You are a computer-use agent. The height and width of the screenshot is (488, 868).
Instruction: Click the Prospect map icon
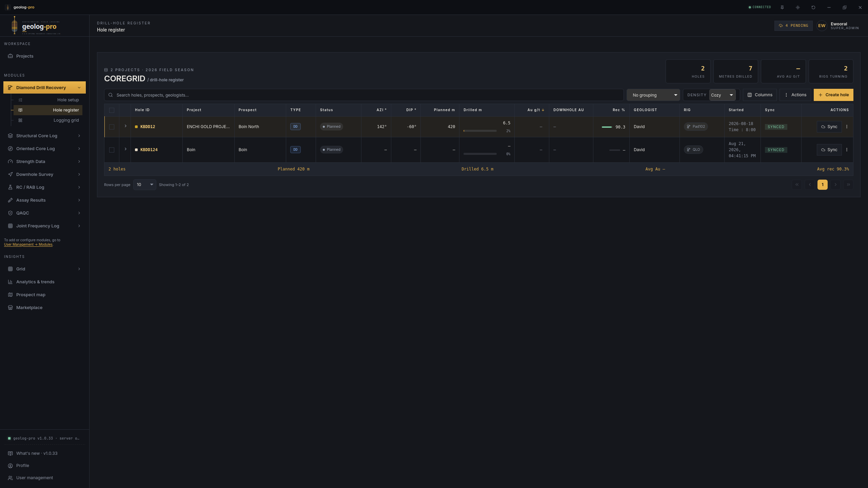point(10,295)
